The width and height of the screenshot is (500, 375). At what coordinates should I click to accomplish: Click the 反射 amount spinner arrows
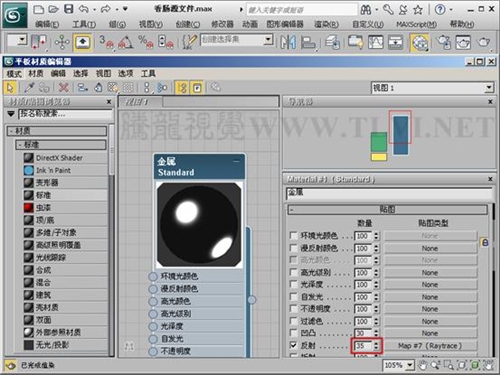(376, 346)
